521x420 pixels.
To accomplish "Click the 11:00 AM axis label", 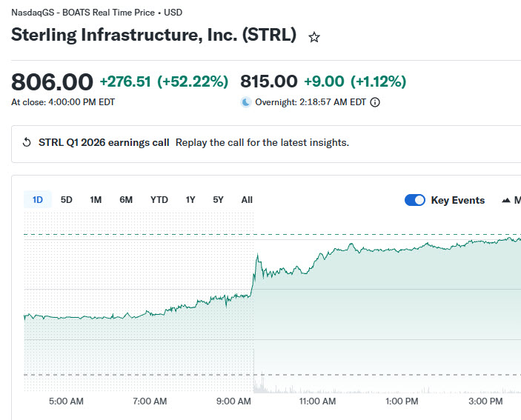I will pyautogui.click(x=317, y=401).
